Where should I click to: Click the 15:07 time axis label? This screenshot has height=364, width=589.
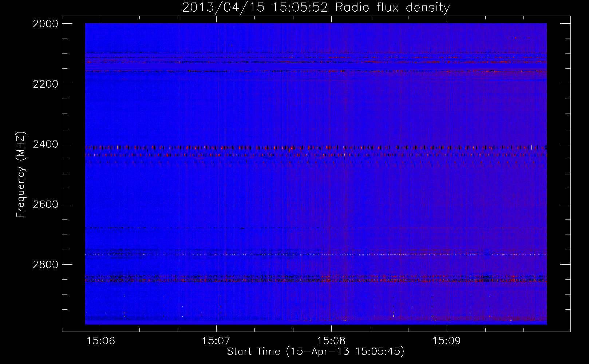point(216,341)
